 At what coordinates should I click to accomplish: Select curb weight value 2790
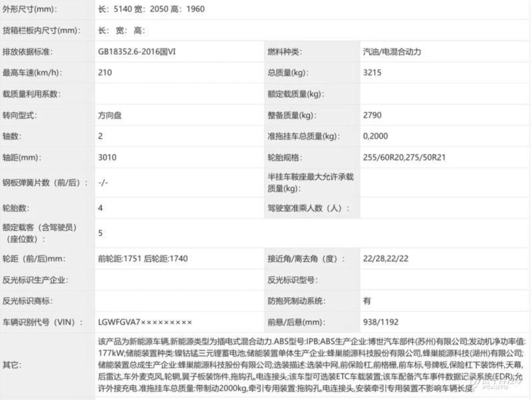(372, 115)
